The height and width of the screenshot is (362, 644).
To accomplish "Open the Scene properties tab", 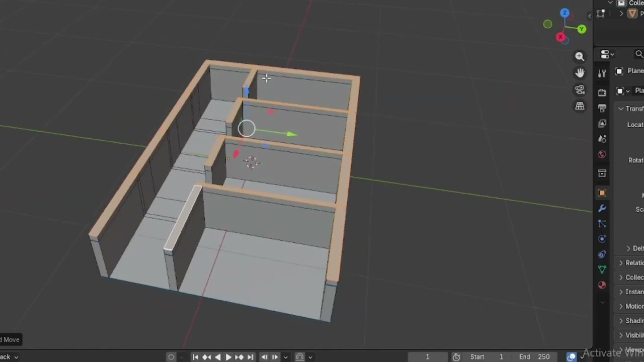I will click(602, 139).
